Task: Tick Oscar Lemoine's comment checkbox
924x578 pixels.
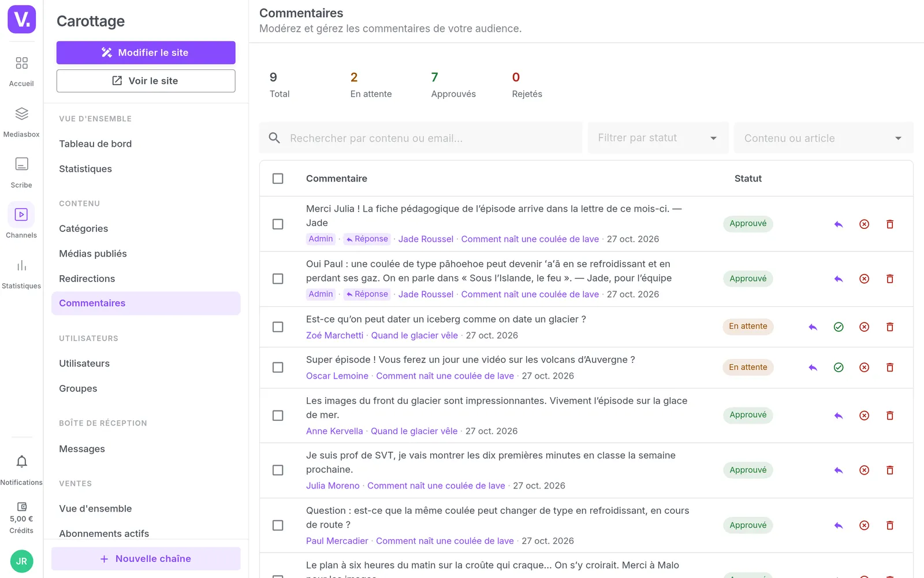Action: click(x=278, y=368)
